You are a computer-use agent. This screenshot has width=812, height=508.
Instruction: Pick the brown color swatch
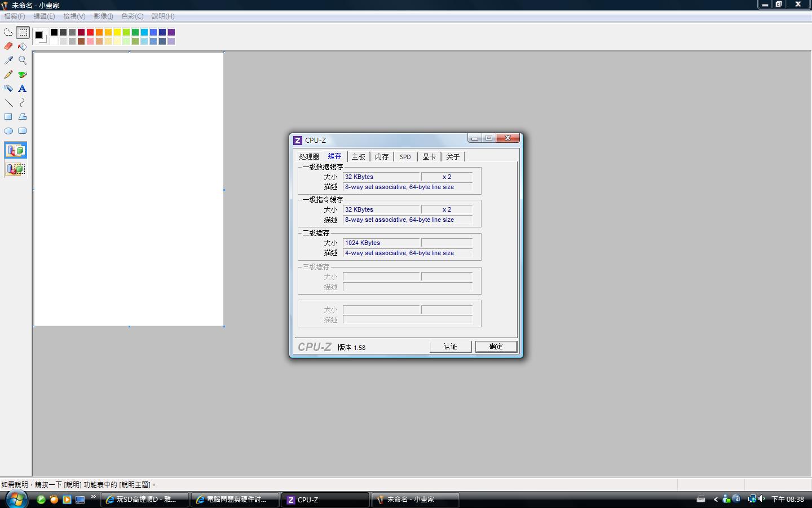point(81,41)
